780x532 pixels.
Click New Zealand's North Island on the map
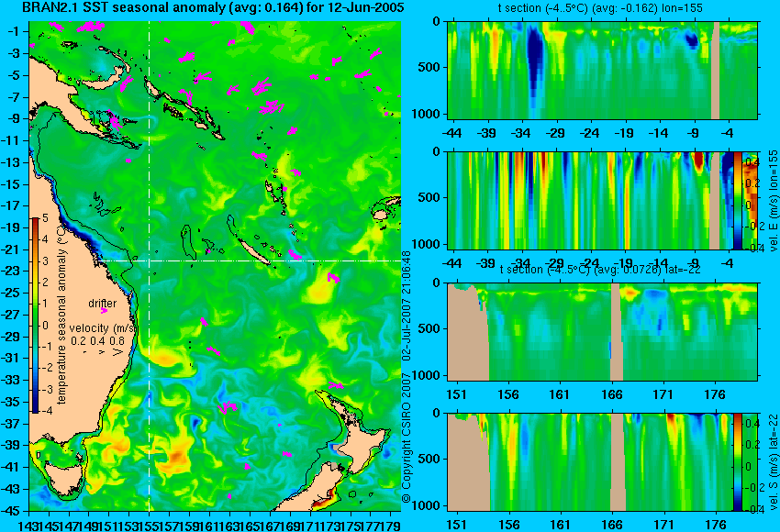(364, 442)
